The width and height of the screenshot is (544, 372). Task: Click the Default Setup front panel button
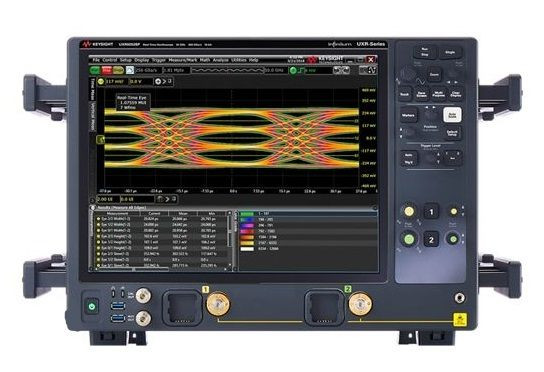coord(452,133)
